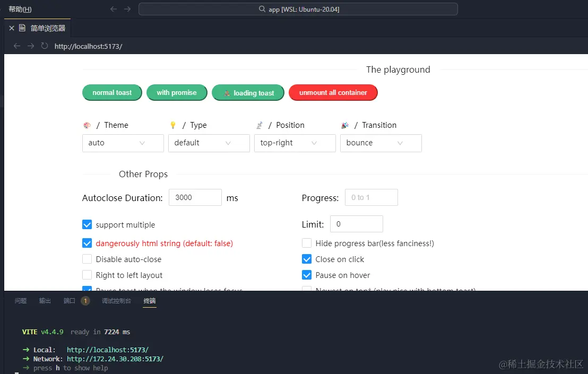588x374 pixels.
Task: Click the ports count badge showing 1
Action: point(85,301)
